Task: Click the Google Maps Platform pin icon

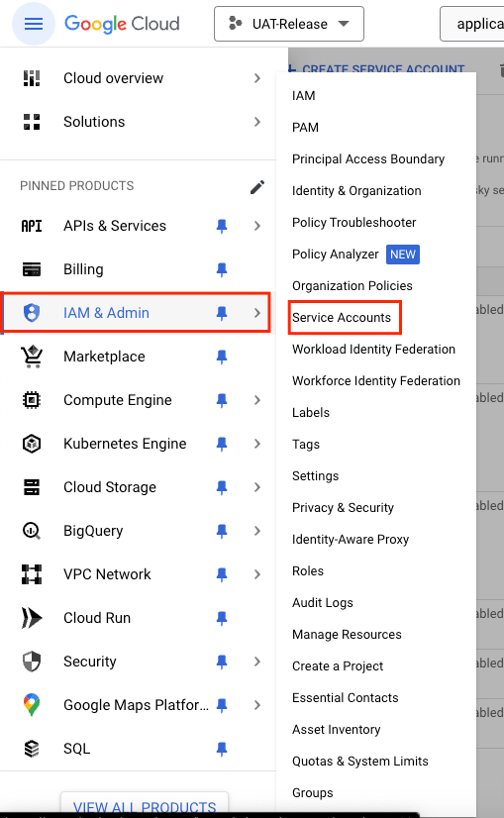Action: [x=32, y=705]
